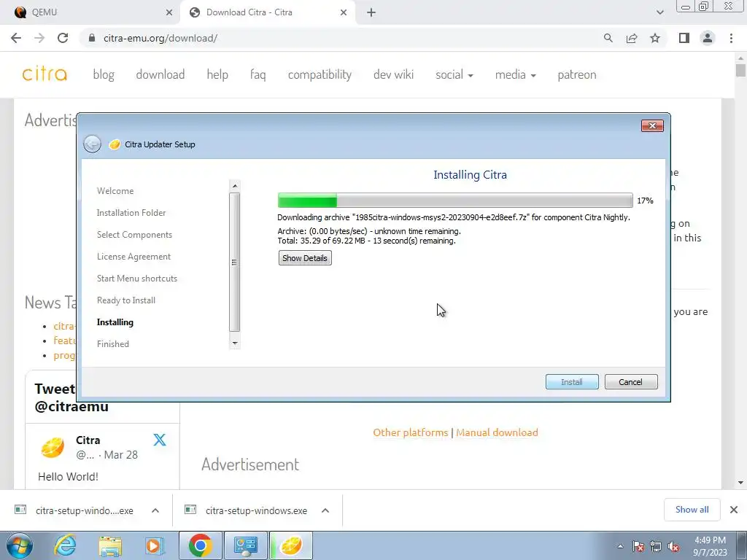View site lock information in address bar
The height and width of the screenshot is (560, 747).
(x=92, y=38)
